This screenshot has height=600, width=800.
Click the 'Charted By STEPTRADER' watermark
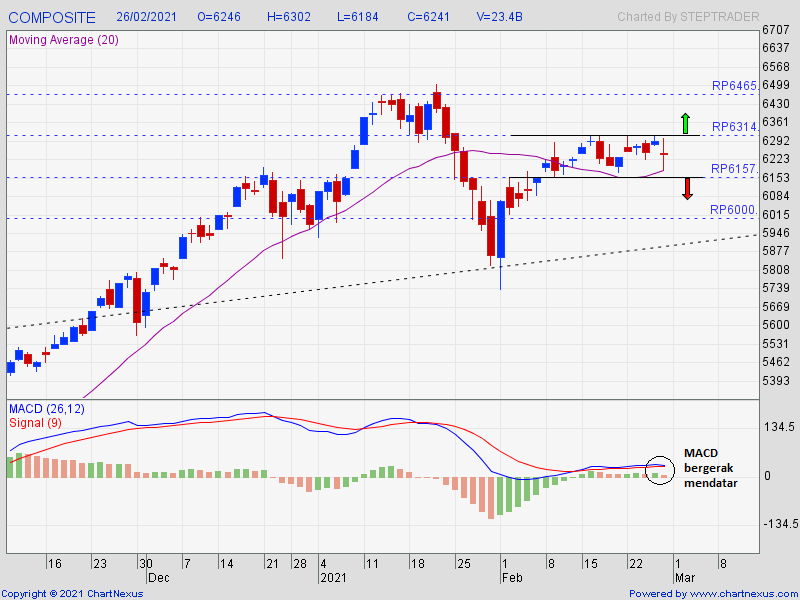688,17
